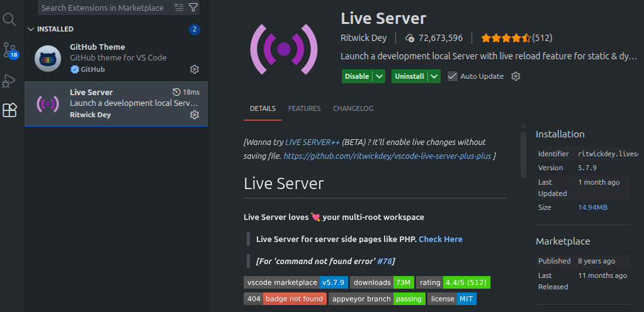Open the vscode-live-server-plus-plus GitHub URL

point(387,156)
